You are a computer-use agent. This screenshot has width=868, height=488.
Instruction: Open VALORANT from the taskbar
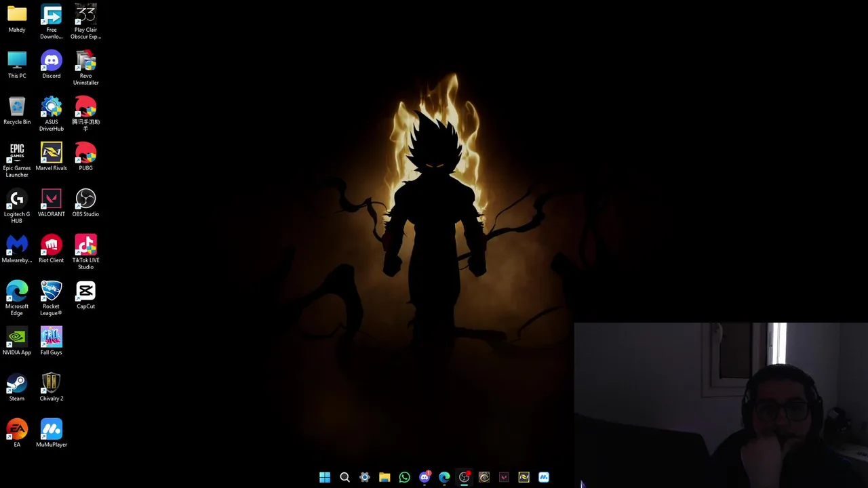coord(504,477)
